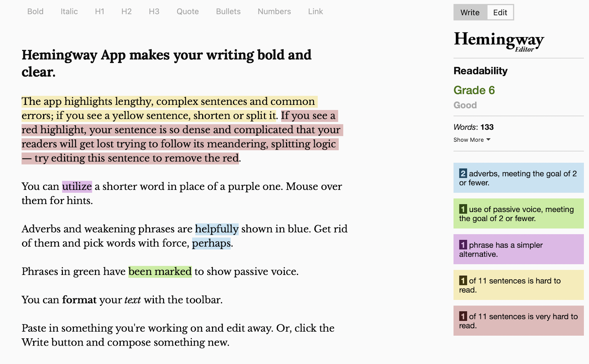Viewport: 589px width, 364px height.
Task: Select the H3 heading option
Action: 154,11
